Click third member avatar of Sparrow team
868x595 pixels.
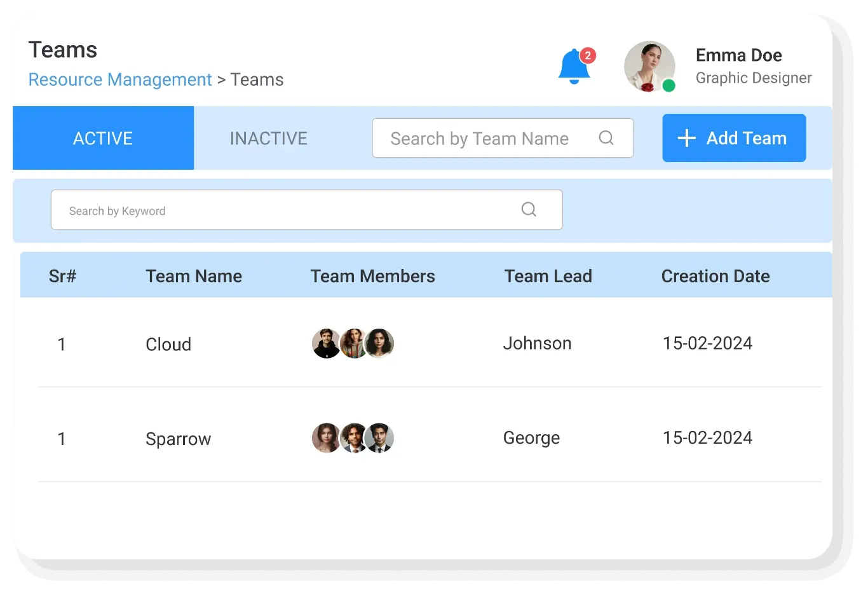point(380,439)
